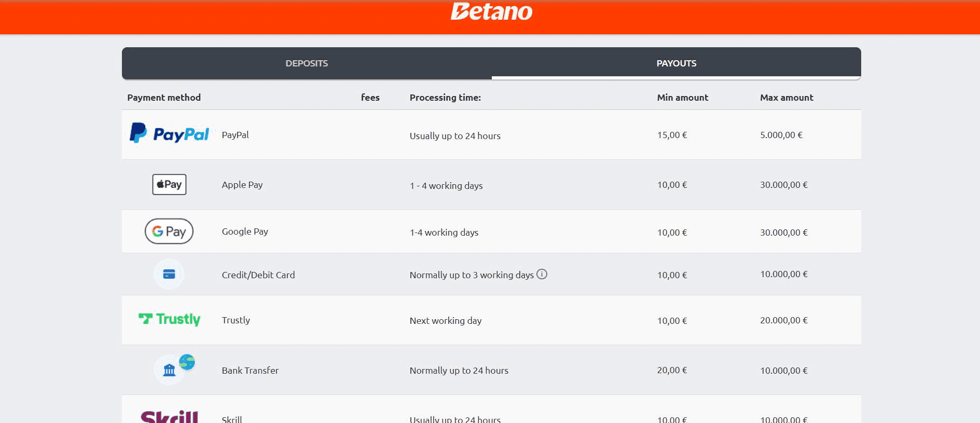Click the Min amount column header

(x=682, y=98)
